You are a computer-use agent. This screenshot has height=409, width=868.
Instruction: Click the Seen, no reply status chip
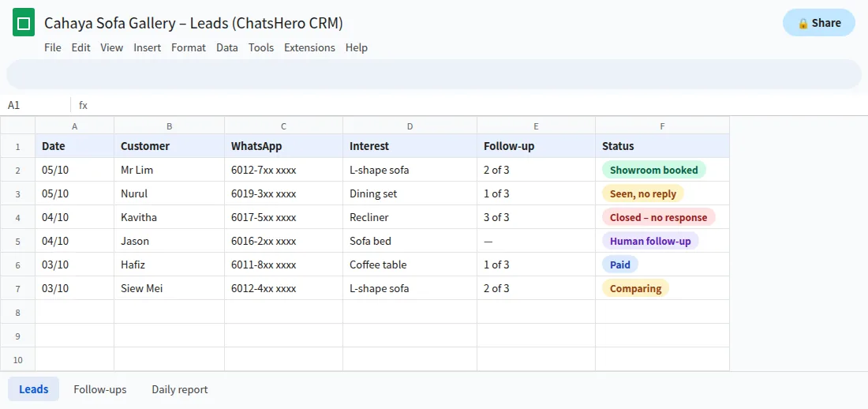pos(643,193)
